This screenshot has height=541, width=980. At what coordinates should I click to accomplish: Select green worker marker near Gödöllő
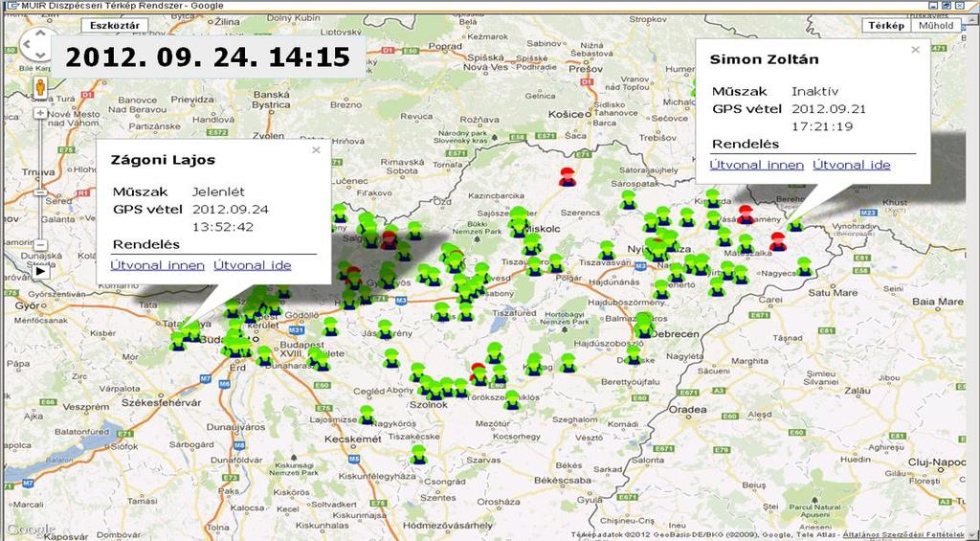pos(330,327)
